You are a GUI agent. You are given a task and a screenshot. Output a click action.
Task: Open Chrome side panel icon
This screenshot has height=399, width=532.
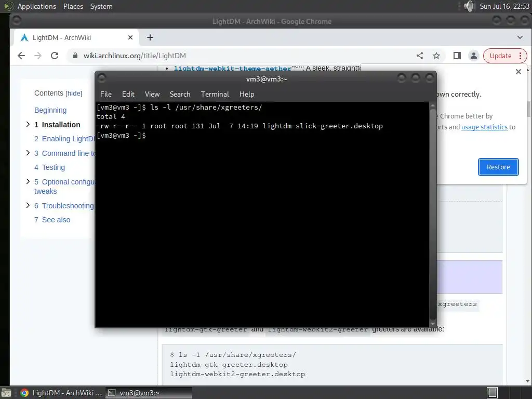pyautogui.click(x=457, y=56)
